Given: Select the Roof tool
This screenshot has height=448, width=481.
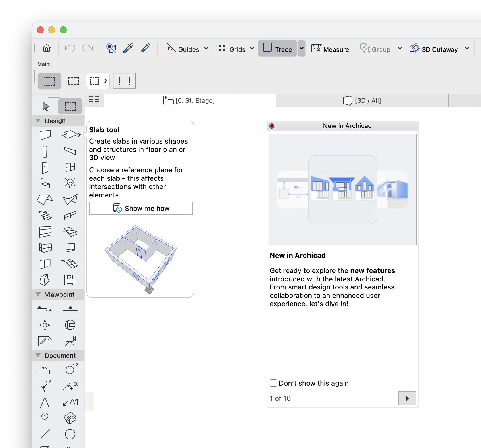Looking at the screenshot, I should coord(45,199).
